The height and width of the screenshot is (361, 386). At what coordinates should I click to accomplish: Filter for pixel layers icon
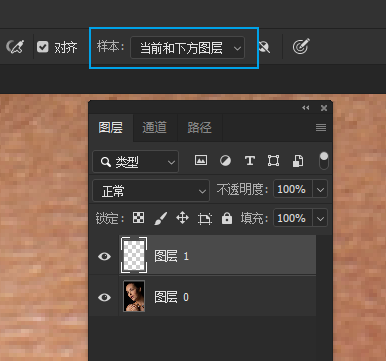tap(201, 160)
